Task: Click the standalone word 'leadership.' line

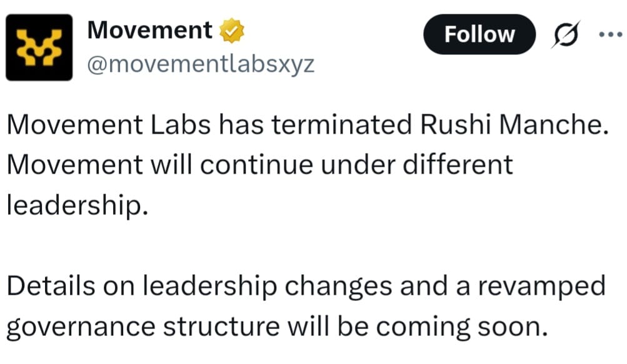Action: tap(78, 206)
